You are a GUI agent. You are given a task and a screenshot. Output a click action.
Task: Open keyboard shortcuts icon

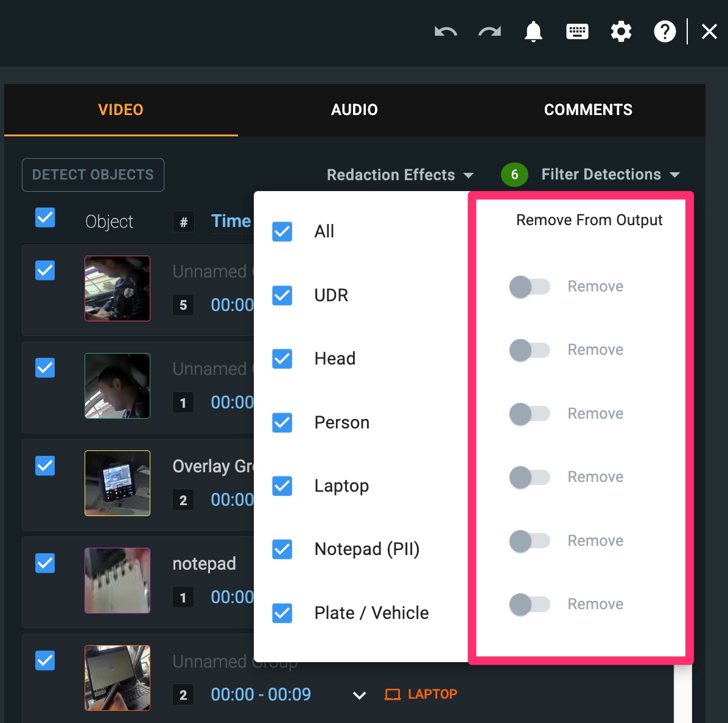point(577,32)
